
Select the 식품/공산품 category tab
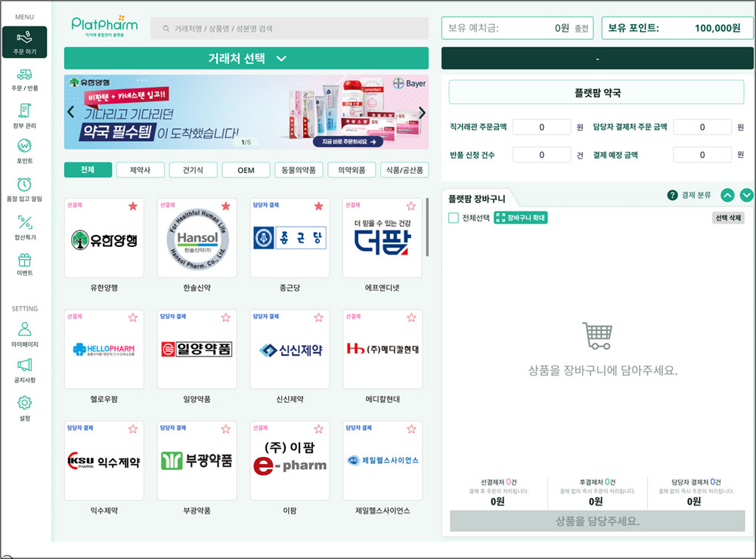click(404, 170)
